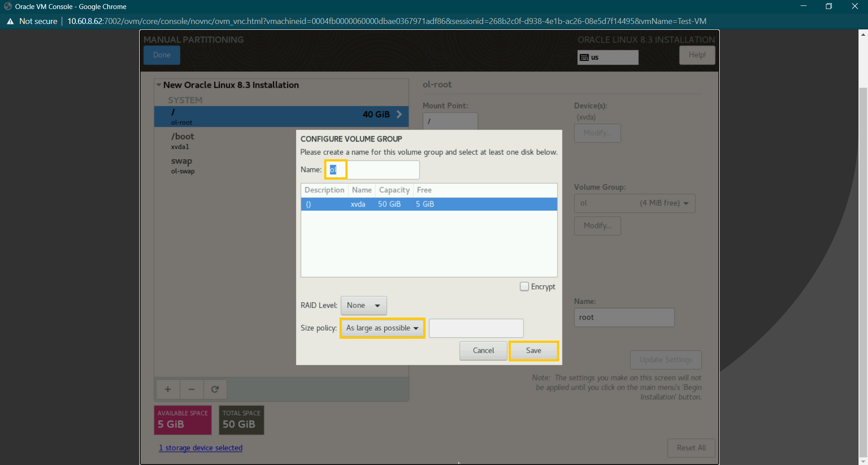868x465 pixels.
Task: Click the Done button
Action: point(162,55)
